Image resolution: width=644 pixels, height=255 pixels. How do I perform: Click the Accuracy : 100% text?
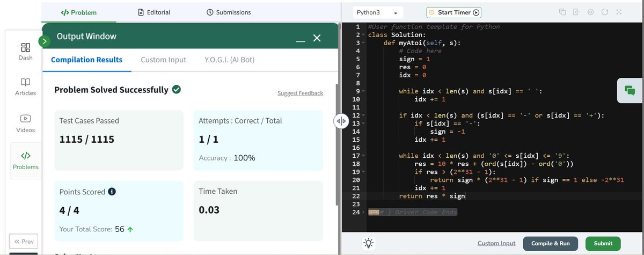click(x=227, y=158)
